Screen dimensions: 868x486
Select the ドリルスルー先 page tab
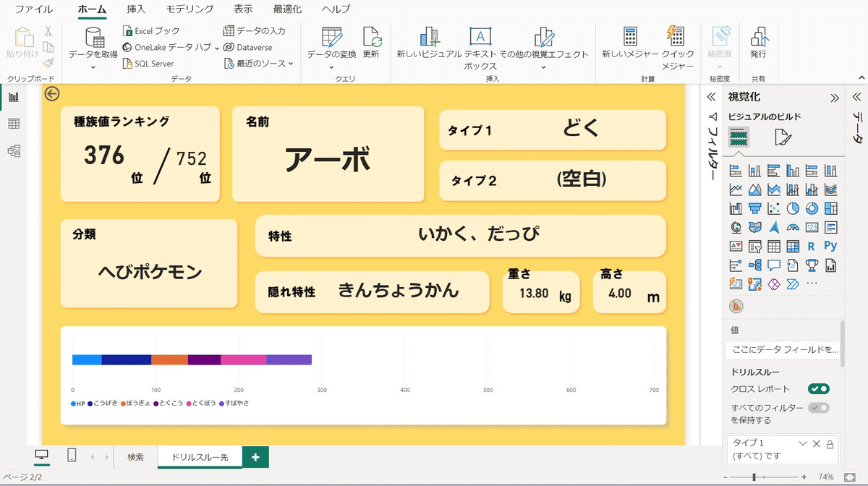point(200,457)
